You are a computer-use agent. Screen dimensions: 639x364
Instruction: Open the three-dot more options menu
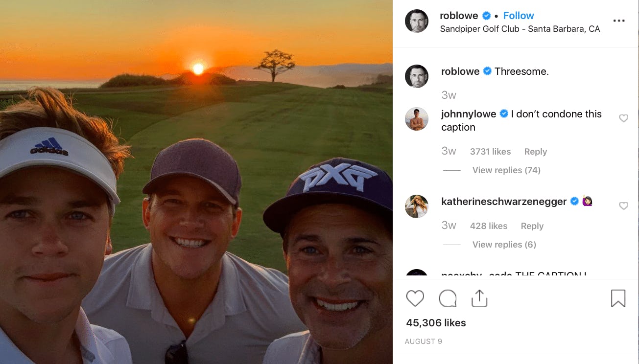pyautogui.click(x=619, y=21)
